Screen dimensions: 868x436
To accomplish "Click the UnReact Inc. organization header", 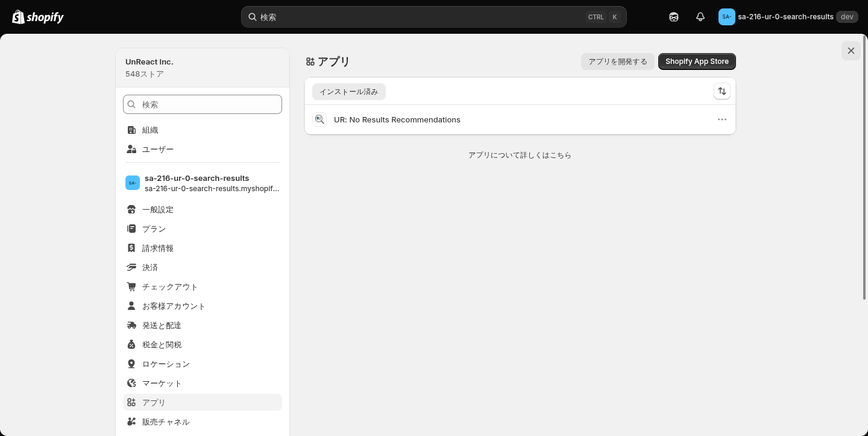I will click(x=203, y=68).
